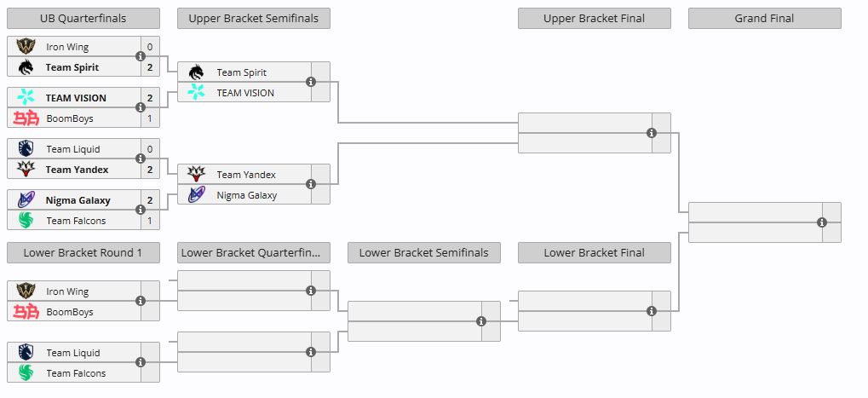Click the Upper Bracket Final info icon
The width and height of the screenshot is (868, 398).
[652, 133]
